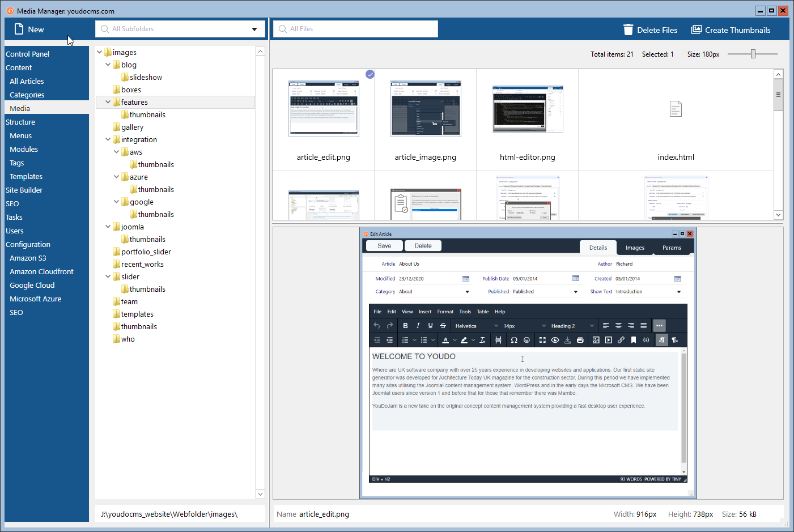Open All Articles in the sidebar
This screenshot has width=794, height=532.
pos(27,81)
